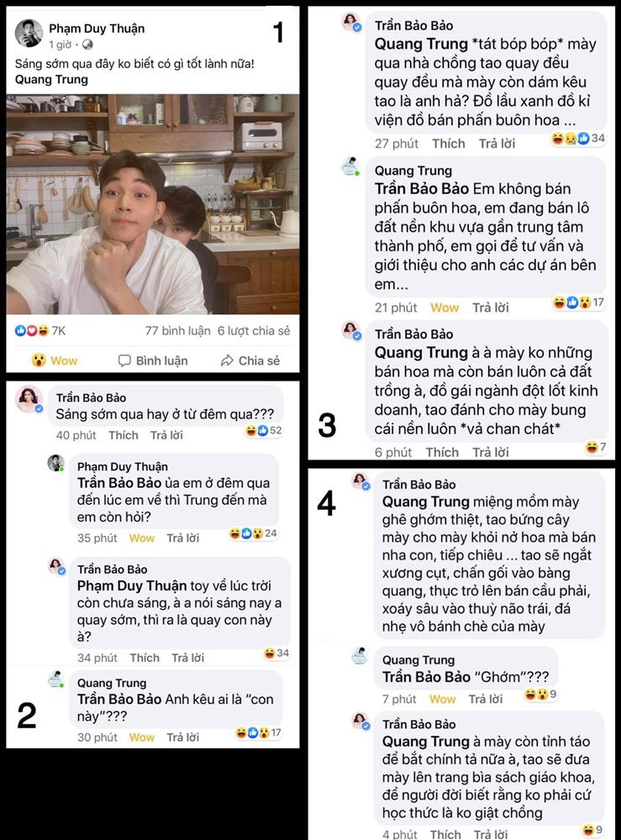Image resolution: width=621 pixels, height=840 pixels.
Task: Toggle Wow on the 30 phút comment
Action: pos(141,738)
